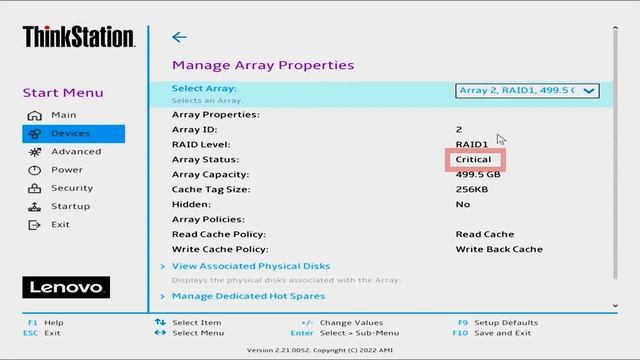Screen dimensions: 640x360
Task: Click the Enter Select Sub-Menu hint
Action: 344,333
